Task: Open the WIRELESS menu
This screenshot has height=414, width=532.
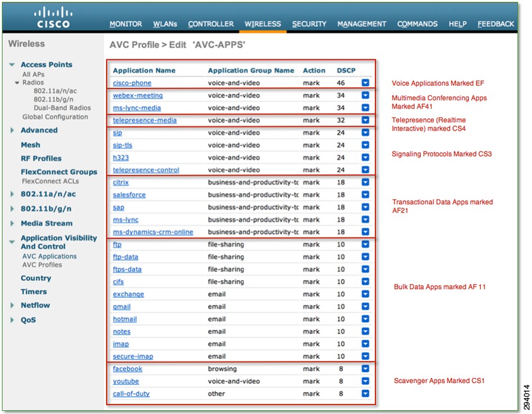Action: 263,24
